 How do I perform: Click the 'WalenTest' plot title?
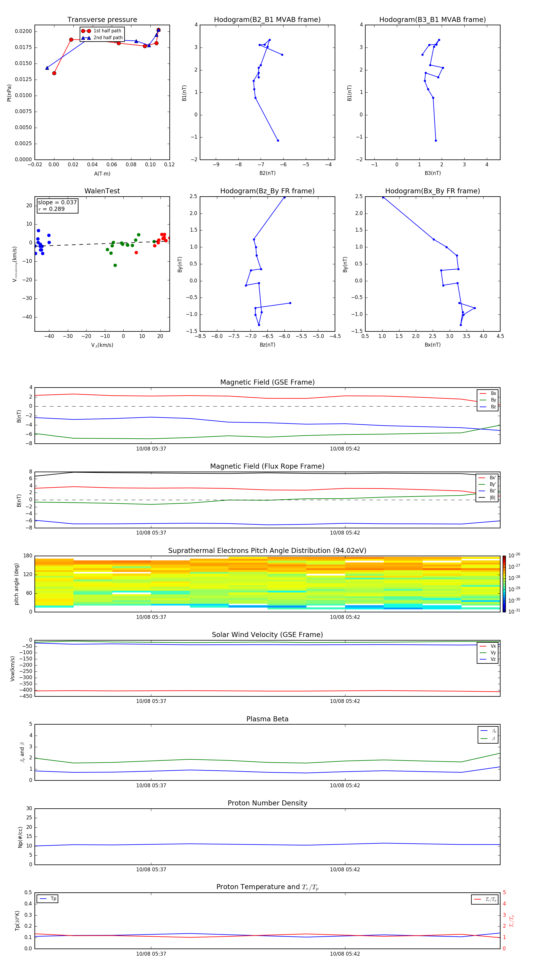[102, 191]
